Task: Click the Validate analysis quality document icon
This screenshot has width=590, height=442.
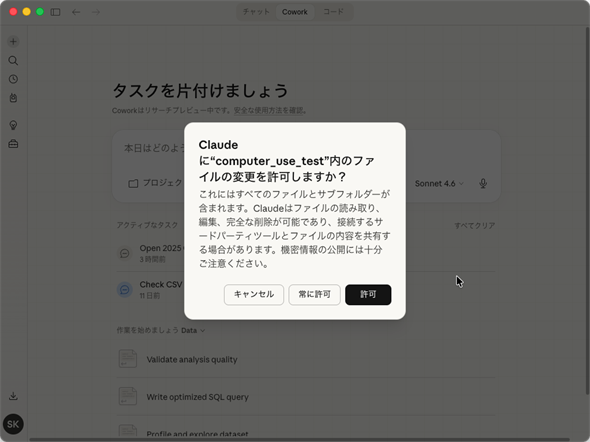Action: [128, 358]
